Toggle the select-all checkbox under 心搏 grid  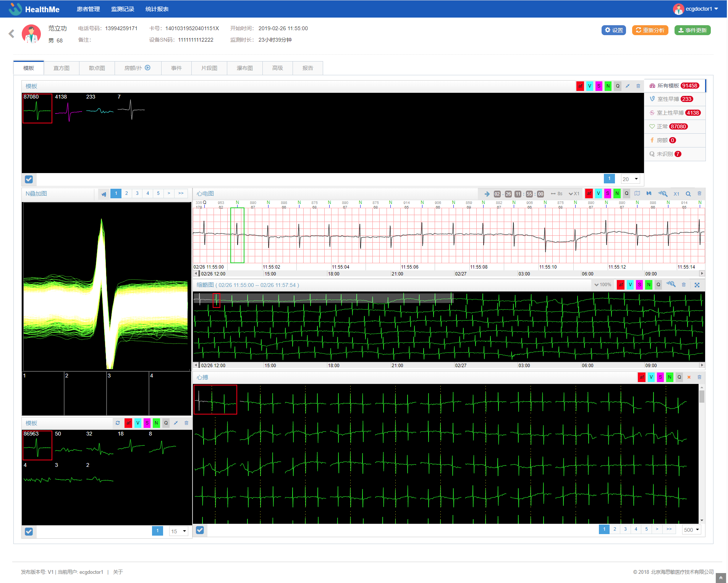pyautogui.click(x=200, y=530)
